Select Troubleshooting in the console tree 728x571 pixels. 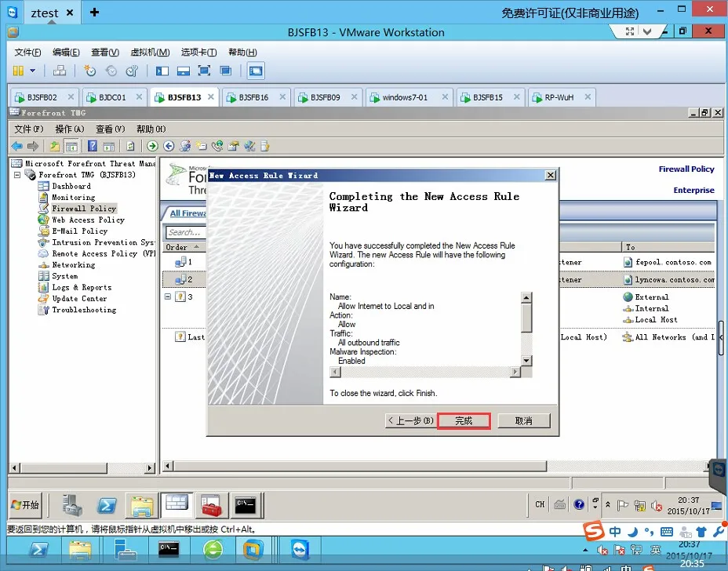[x=84, y=310]
